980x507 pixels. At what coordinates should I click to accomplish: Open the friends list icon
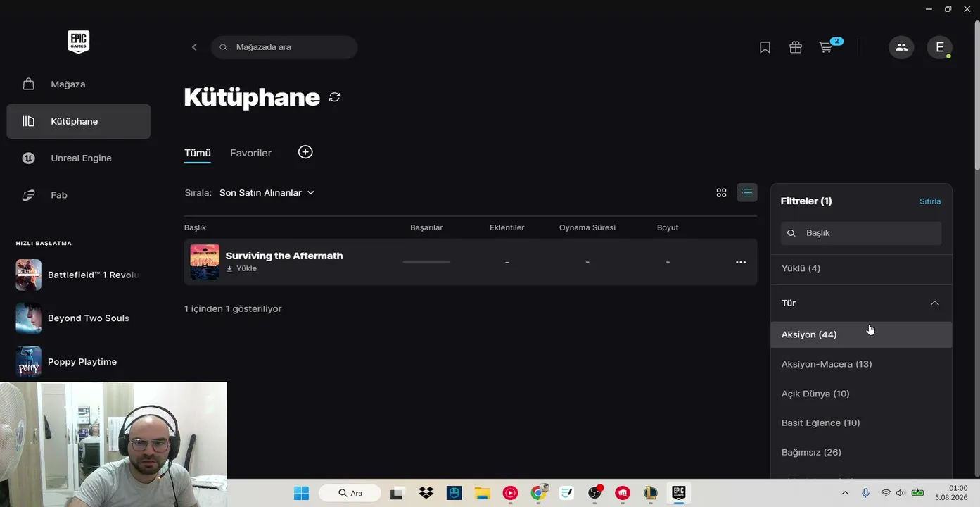click(x=901, y=47)
